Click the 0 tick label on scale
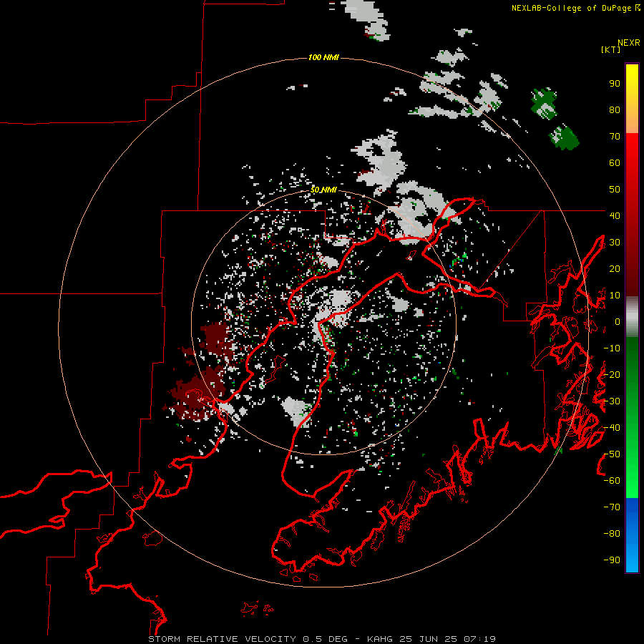The height and width of the screenshot is (644, 644). 618,321
